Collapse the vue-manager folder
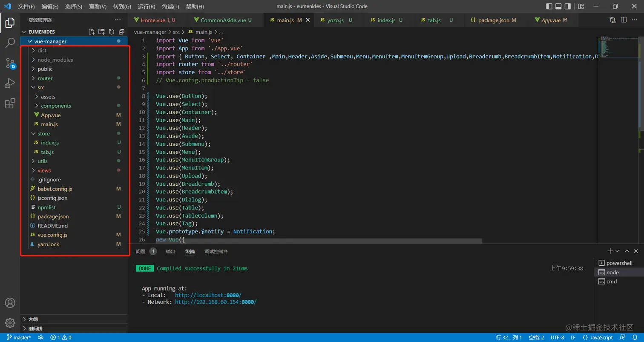This screenshot has width=644, height=342. click(74, 41)
